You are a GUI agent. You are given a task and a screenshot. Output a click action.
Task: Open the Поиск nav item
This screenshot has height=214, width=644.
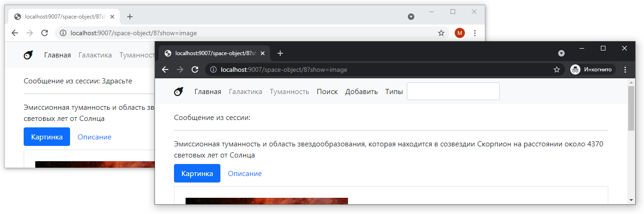(327, 92)
